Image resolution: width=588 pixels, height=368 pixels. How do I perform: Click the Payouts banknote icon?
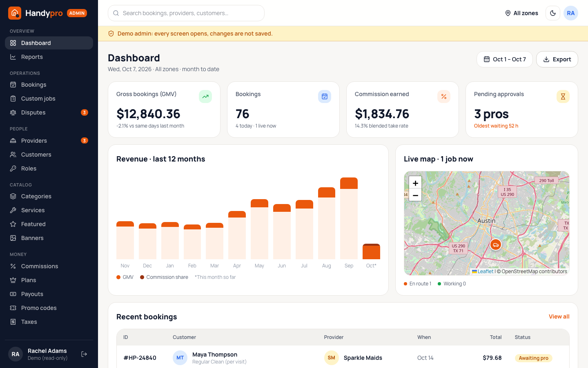13,294
